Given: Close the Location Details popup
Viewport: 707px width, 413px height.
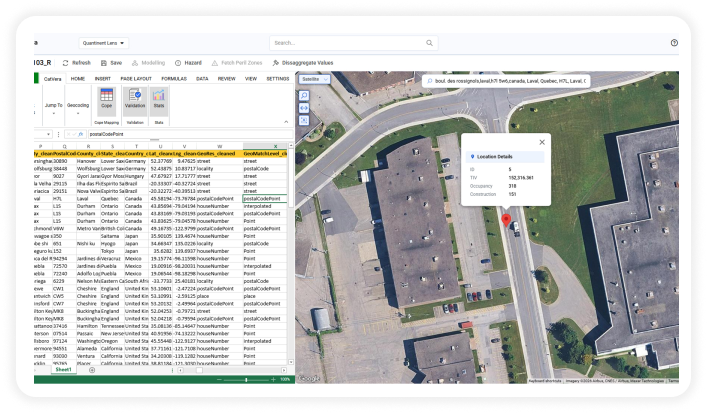Looking at the screenshot, I should pyautogui.click(x=542, y=142).
